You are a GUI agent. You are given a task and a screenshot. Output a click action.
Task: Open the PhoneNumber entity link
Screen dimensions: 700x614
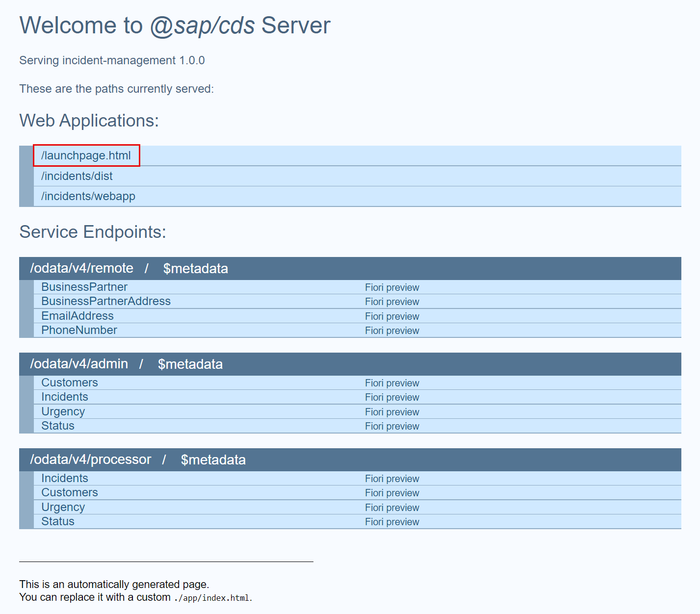click(79, 330)
